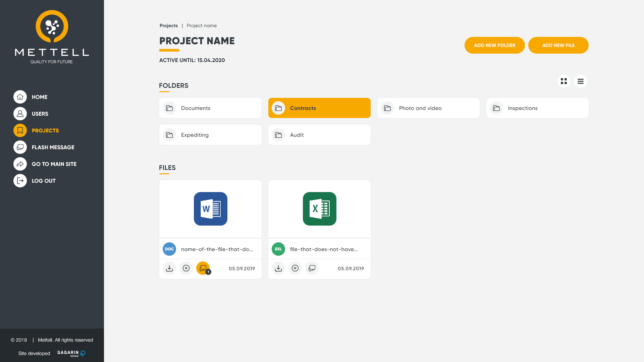Download the Excel file
The image size is (644, 362).
pos(278,268)
